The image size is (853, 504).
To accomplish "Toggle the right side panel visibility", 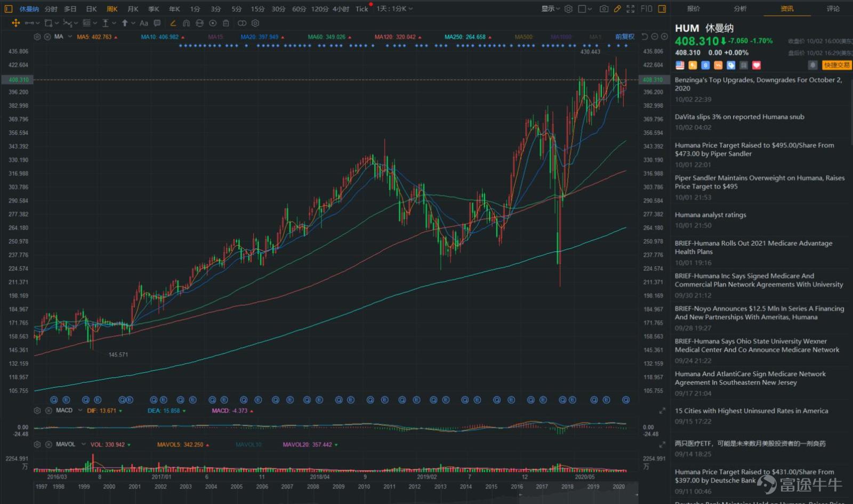I will 662,9.
